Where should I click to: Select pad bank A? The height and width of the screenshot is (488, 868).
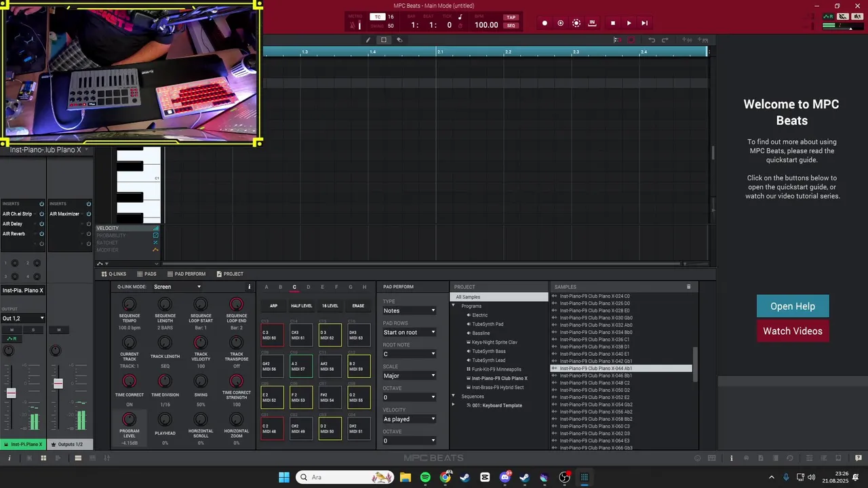[266, 287]
